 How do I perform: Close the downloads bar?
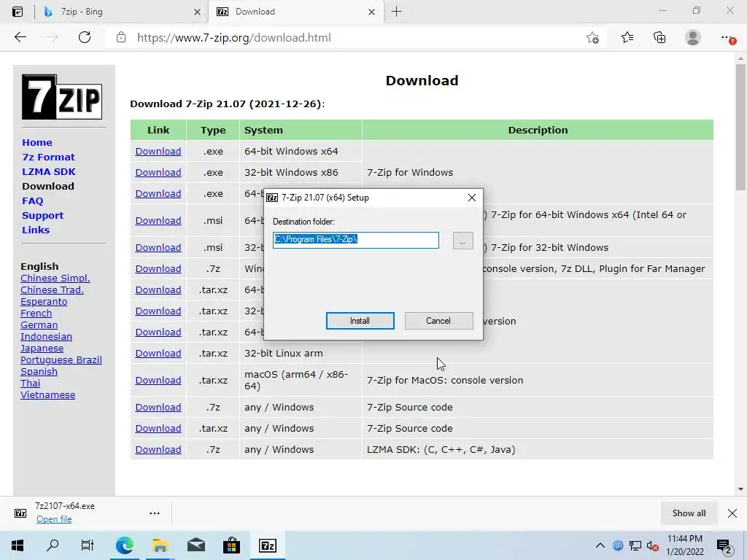coord(732,513)
